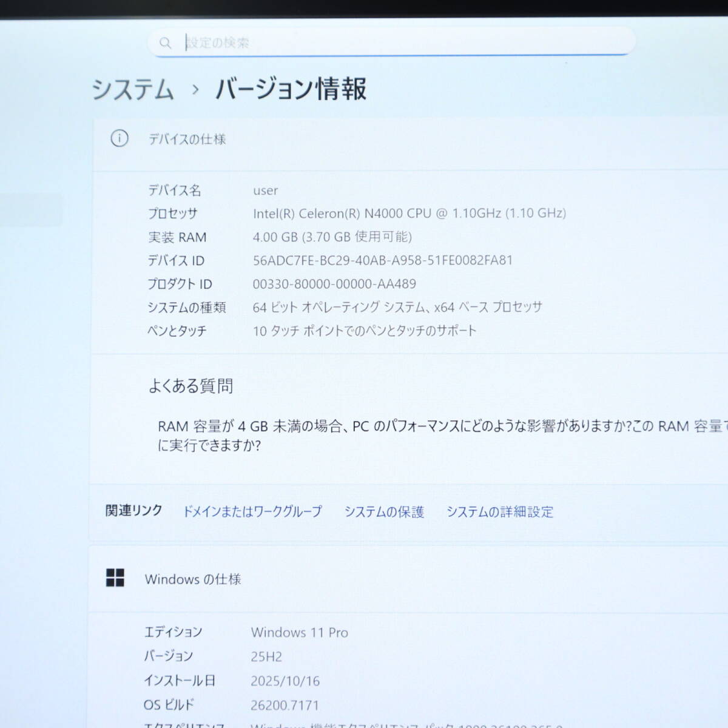Select the Celeron N4000 processor text

coord(409,214)
